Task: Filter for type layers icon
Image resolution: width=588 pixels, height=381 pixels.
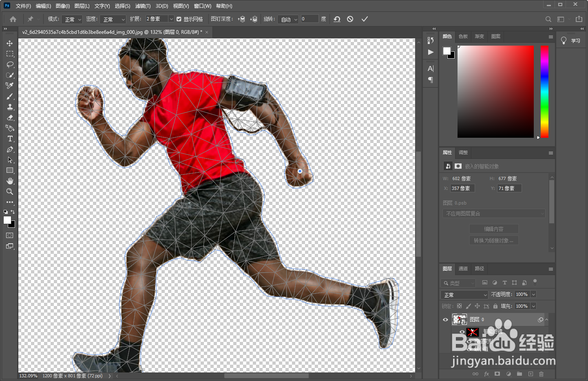Action: [x=505, y=282]
